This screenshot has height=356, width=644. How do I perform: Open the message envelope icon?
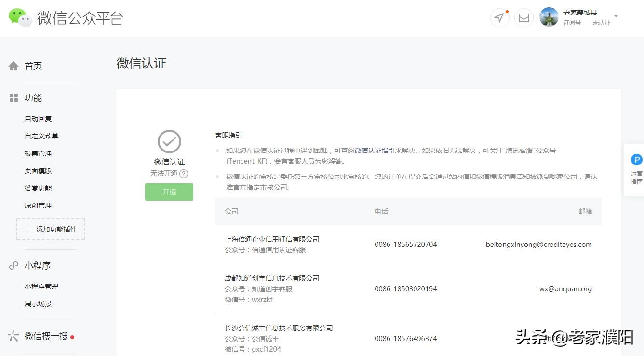click(524, 18)
